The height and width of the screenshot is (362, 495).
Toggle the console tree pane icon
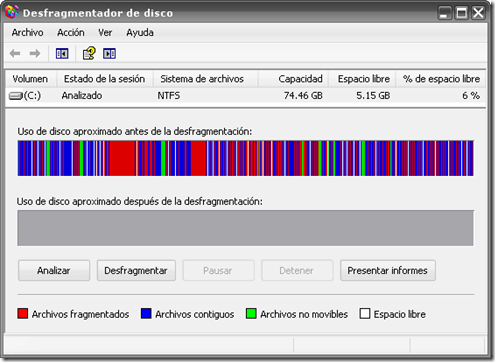[62, 54]
